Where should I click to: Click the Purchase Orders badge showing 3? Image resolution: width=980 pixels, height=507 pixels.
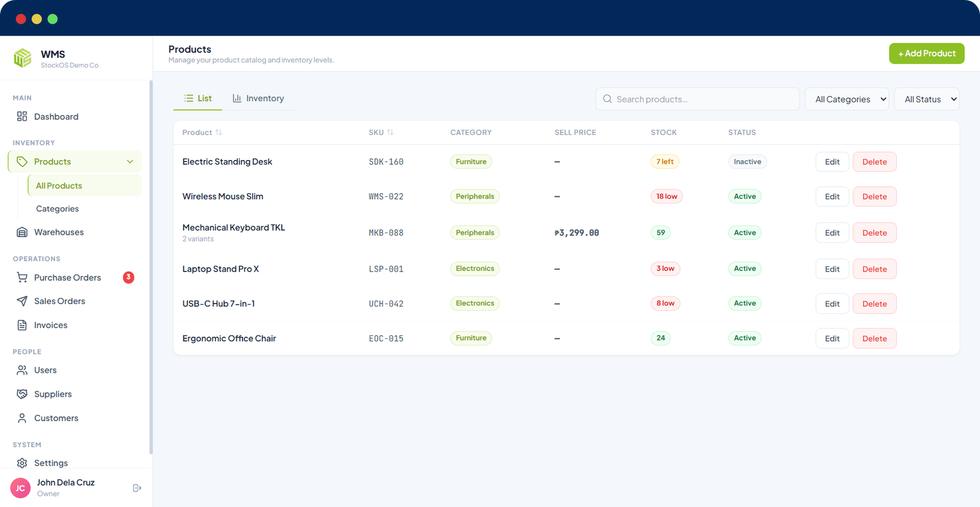click(129, 277)
